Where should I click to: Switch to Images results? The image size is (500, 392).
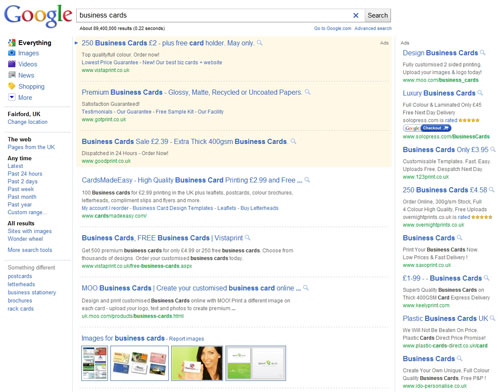(x=29, y=53)
